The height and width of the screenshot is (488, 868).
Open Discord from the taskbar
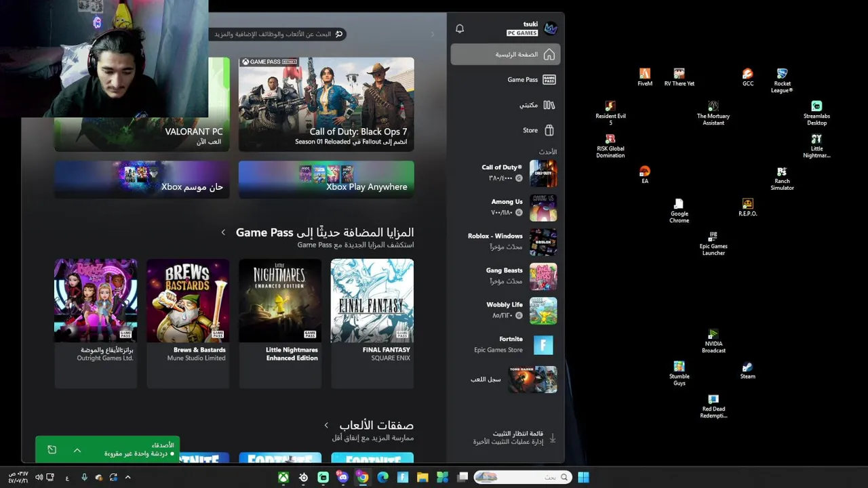(x=342, y=477)
